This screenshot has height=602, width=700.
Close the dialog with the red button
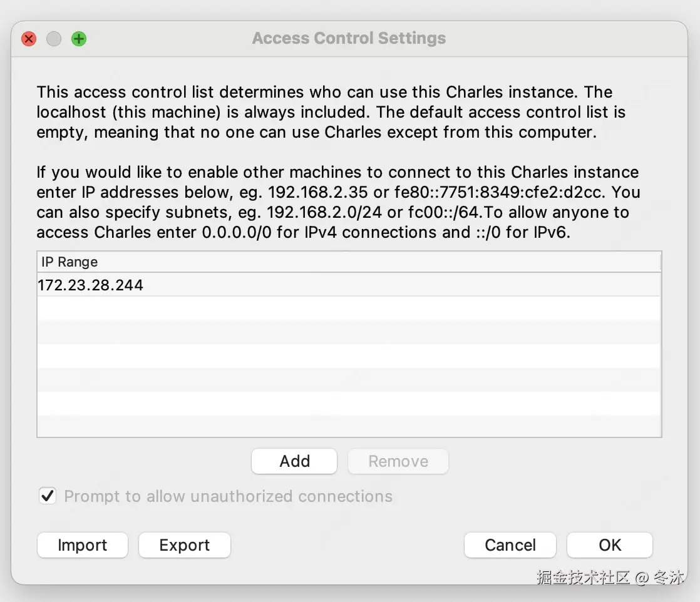point(29,39)
